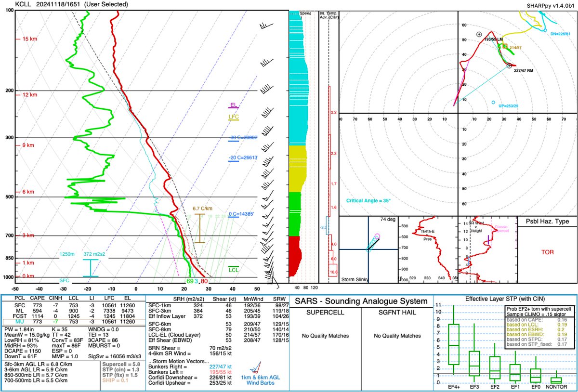Click the NONTOR box plot label
This screenshot has width=578, height=392.
pos(556,387)
